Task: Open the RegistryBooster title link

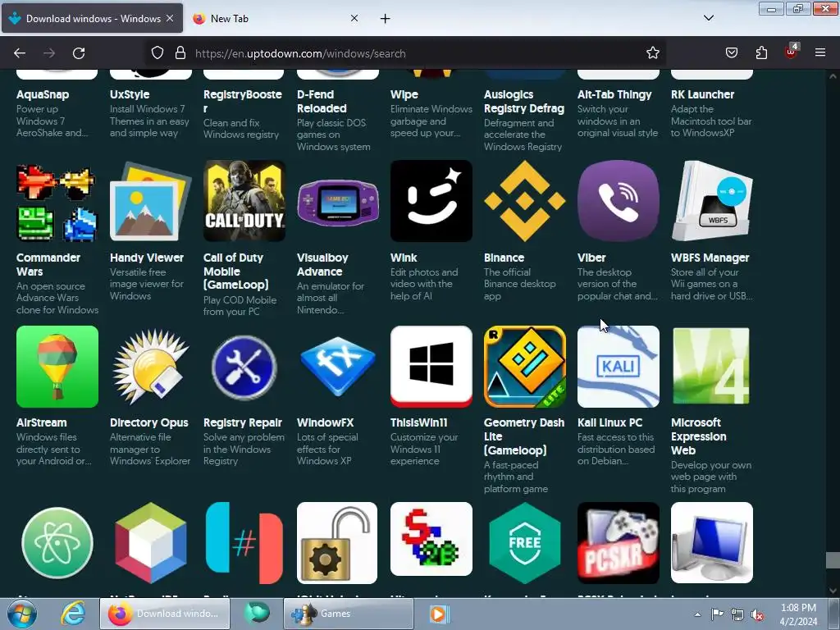Action: click(x=243, y=101)
